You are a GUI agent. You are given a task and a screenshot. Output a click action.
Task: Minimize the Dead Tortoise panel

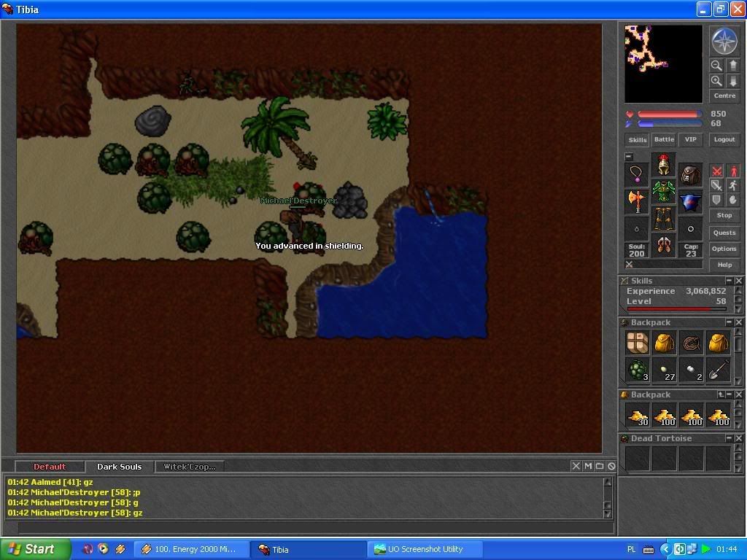729,438
